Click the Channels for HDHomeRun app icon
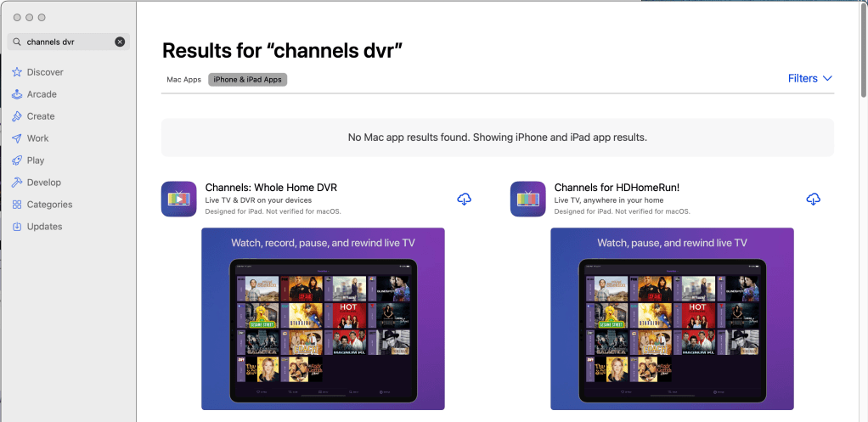Screen dimensions: 868x422 click(x=528, y=200)
